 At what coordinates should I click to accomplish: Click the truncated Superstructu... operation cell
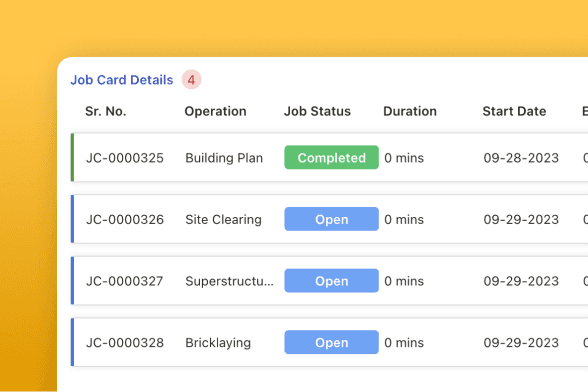230,281
